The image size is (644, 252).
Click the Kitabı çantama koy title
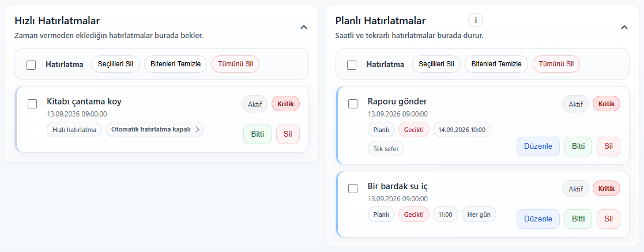tap(84, 101)
